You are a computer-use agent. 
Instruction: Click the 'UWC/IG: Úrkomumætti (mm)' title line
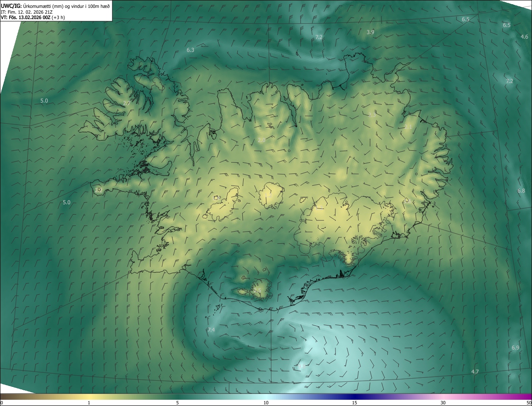click(55, 5)
